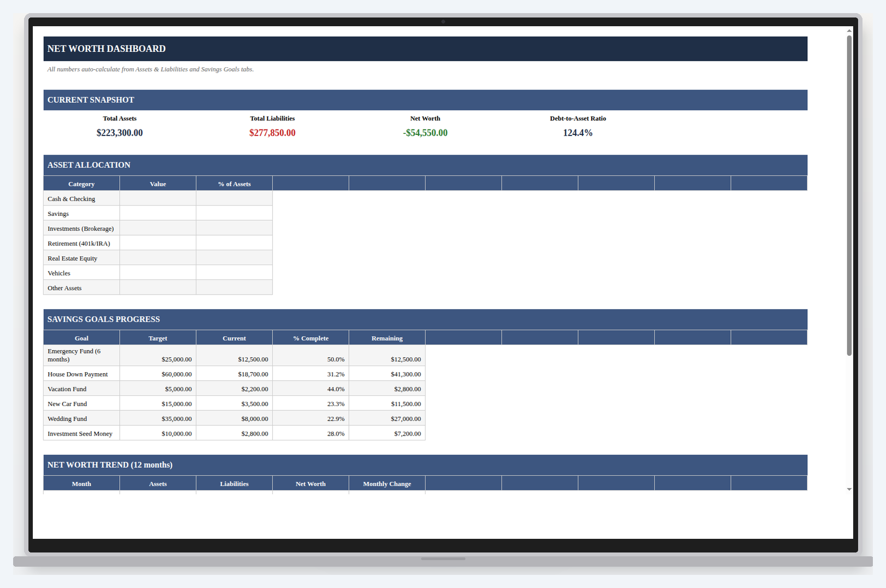Screen dimensions: 886x588
Task: Select Vacation Fund goal cell
Action: [x=81, y=389]
